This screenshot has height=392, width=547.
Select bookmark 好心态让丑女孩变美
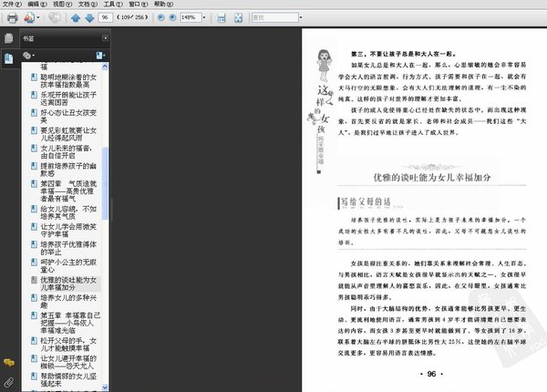68,116
